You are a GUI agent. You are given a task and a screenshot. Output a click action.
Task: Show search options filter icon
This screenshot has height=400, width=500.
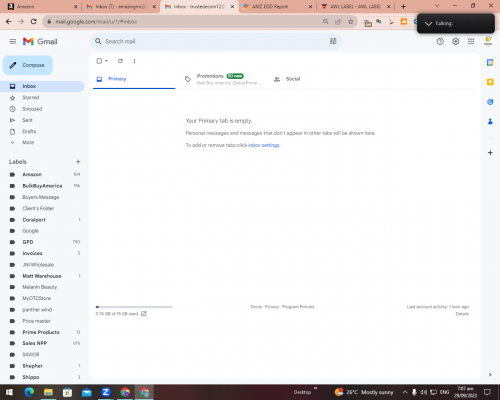point(333,41)
